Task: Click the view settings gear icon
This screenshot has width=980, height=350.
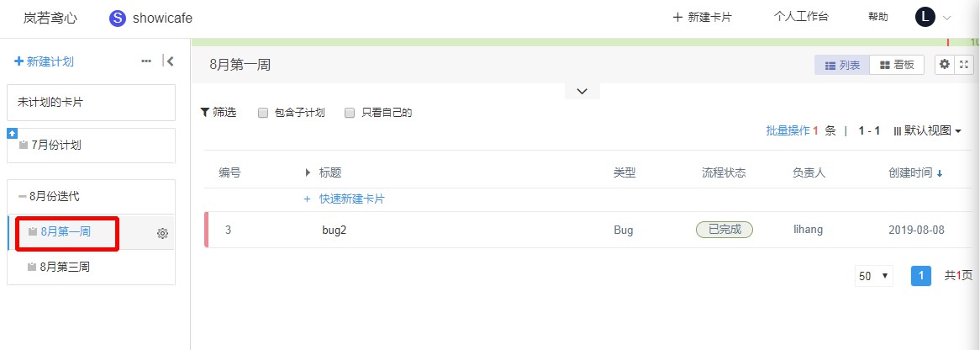Action: (945, 65)
